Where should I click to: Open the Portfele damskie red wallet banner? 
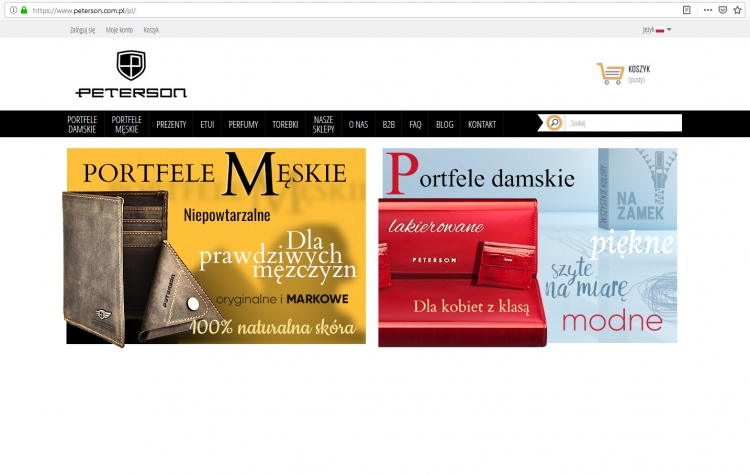click(528, 247)
